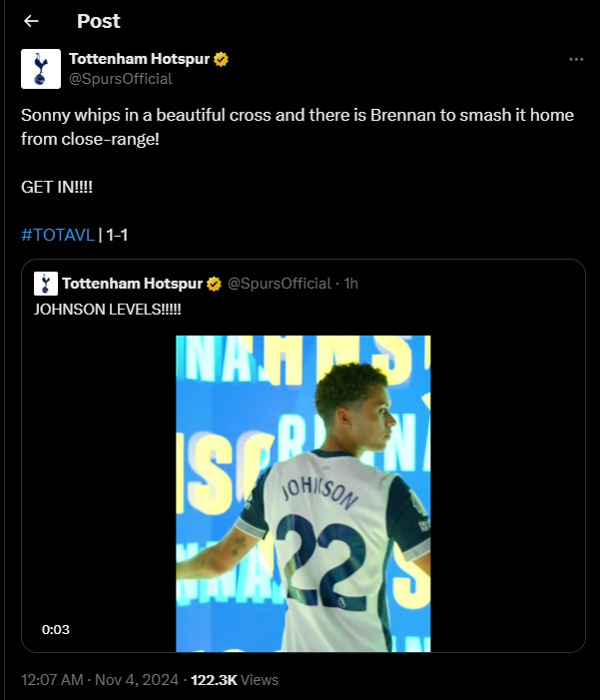The image size is (600, 700).
Task: Click the @SpursOfficial handle in quoted post
Action: coord(280,284)
